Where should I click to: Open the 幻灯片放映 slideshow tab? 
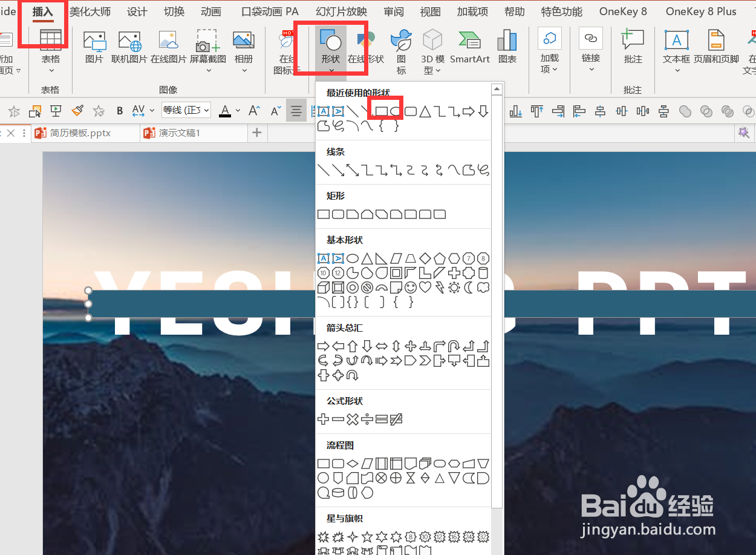tap(341, 11)
